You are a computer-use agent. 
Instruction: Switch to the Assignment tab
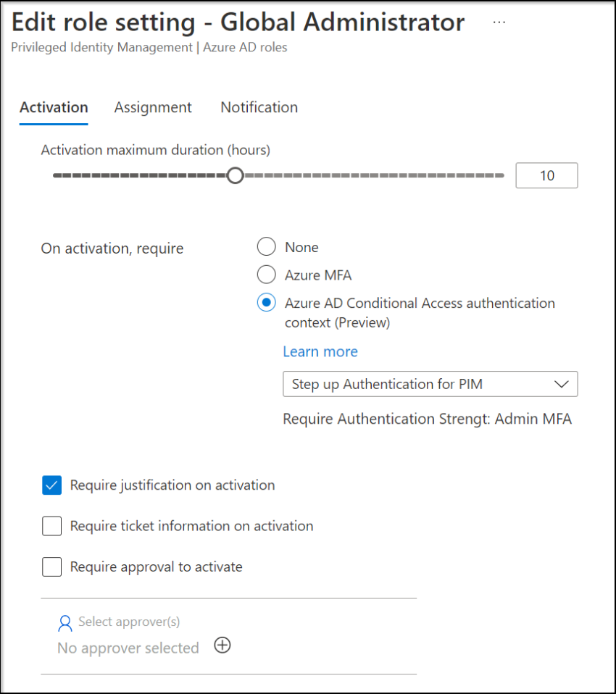[153, 107]
